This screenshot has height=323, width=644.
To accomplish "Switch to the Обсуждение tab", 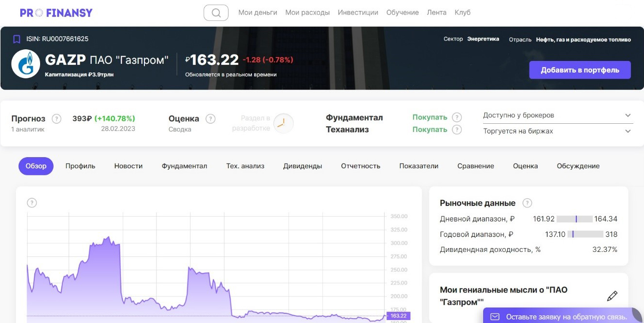I will 578,166.
